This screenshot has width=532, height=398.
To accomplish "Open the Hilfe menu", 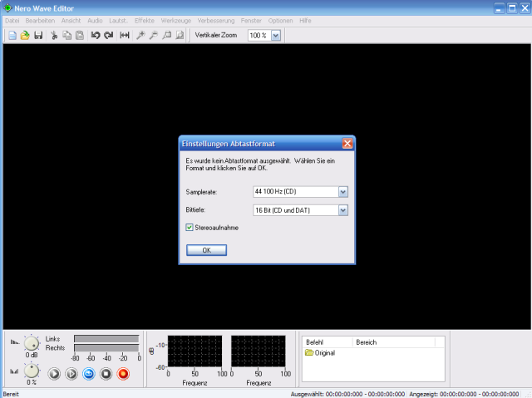I will point(305,21).
